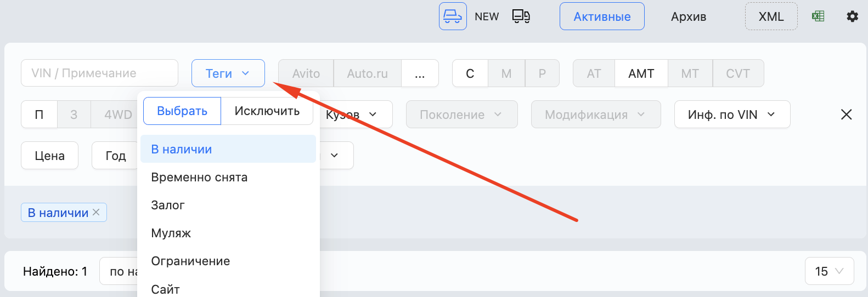
Task: Switch to Архив tab
Action: (688, 16)
